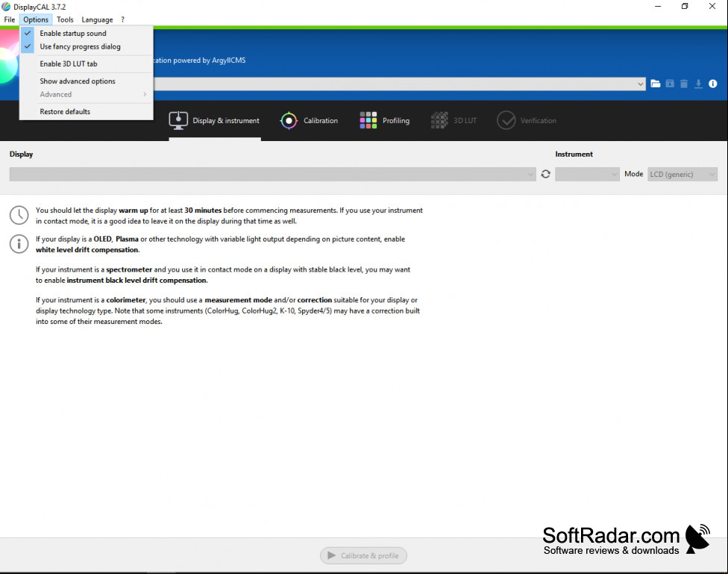Open the Instrument selection dropdown
The image size is (728, 574).
coord(587,175)
